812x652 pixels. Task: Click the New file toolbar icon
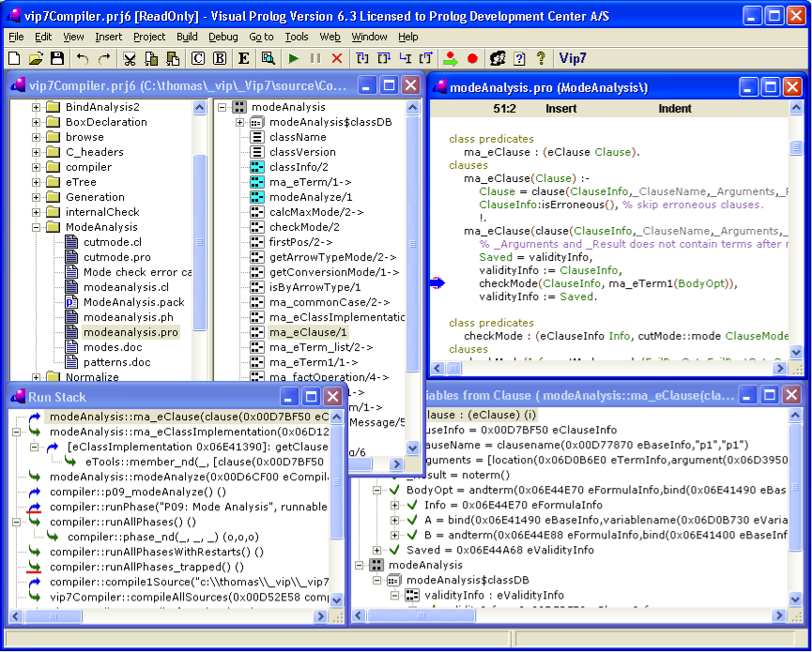coord(14,58)
